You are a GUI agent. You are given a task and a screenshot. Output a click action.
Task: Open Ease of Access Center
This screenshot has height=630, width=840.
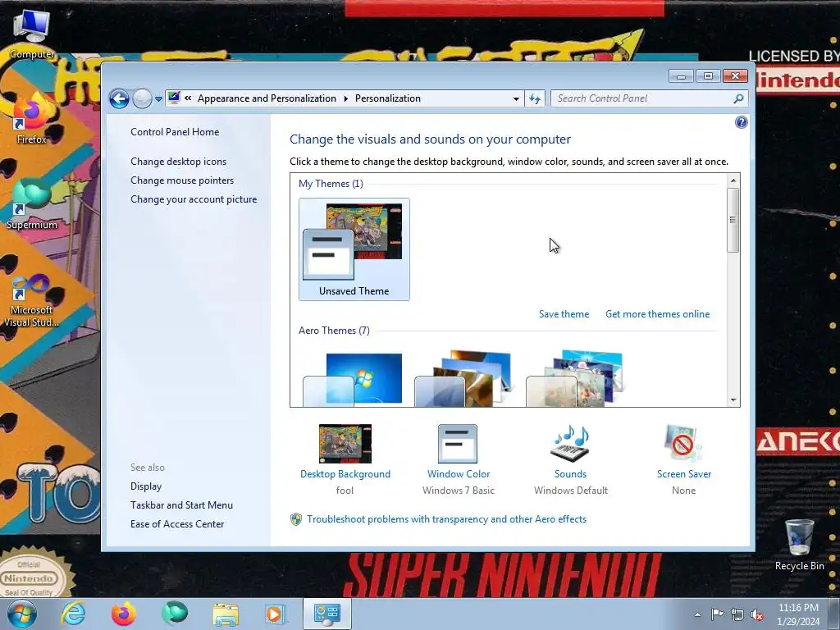pyautogui.click(x=177, y=524)
